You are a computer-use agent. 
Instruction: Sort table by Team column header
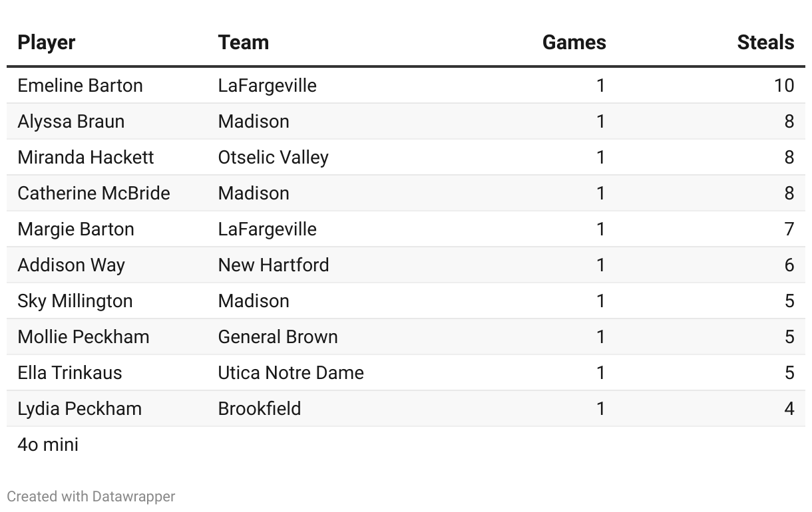click(x=244, y=43)
